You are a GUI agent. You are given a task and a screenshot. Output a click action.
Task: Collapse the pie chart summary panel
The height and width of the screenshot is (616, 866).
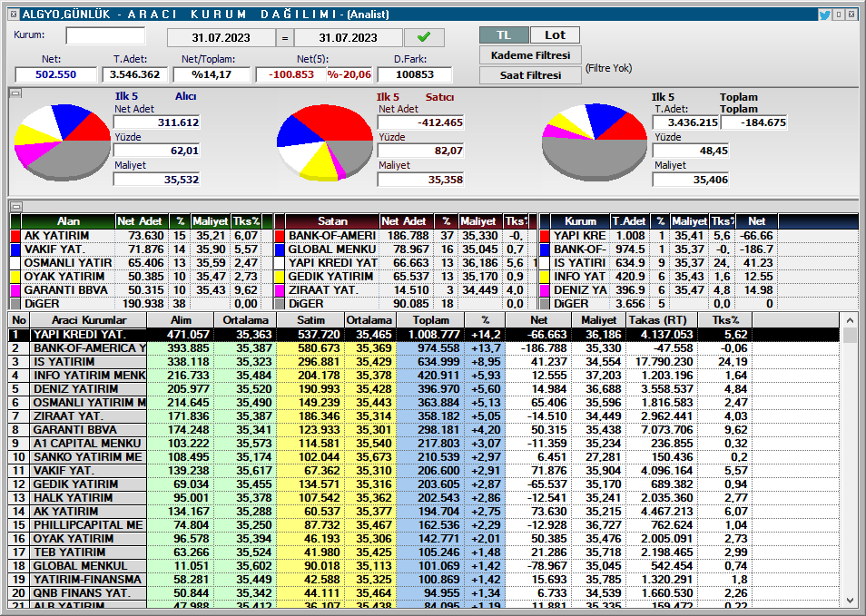[16, 93]
